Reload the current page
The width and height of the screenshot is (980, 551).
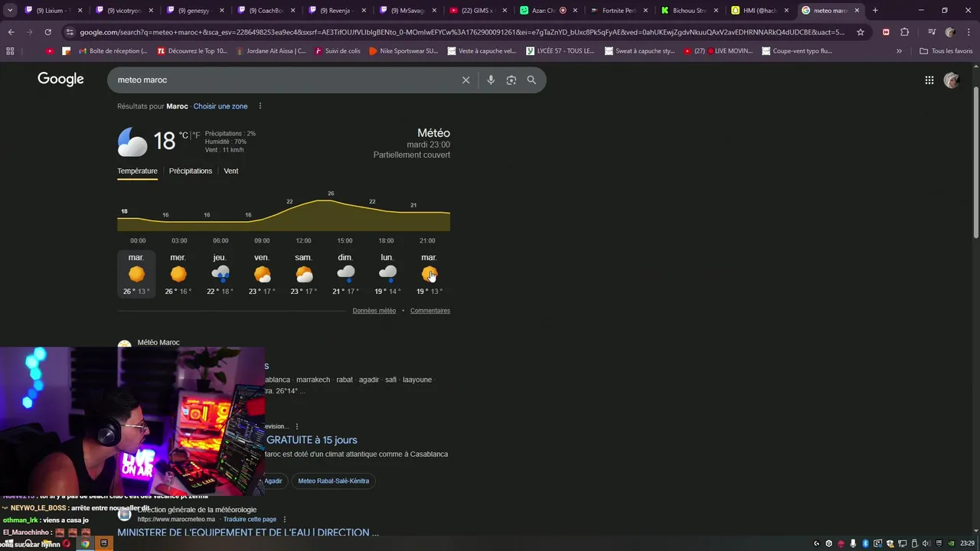coord(47,32)
